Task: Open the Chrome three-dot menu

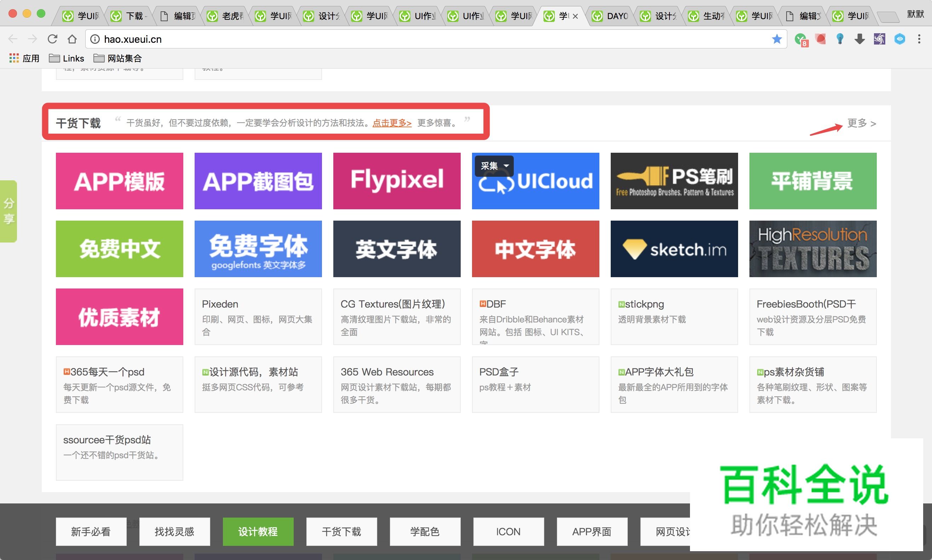Action: [920, 39]
